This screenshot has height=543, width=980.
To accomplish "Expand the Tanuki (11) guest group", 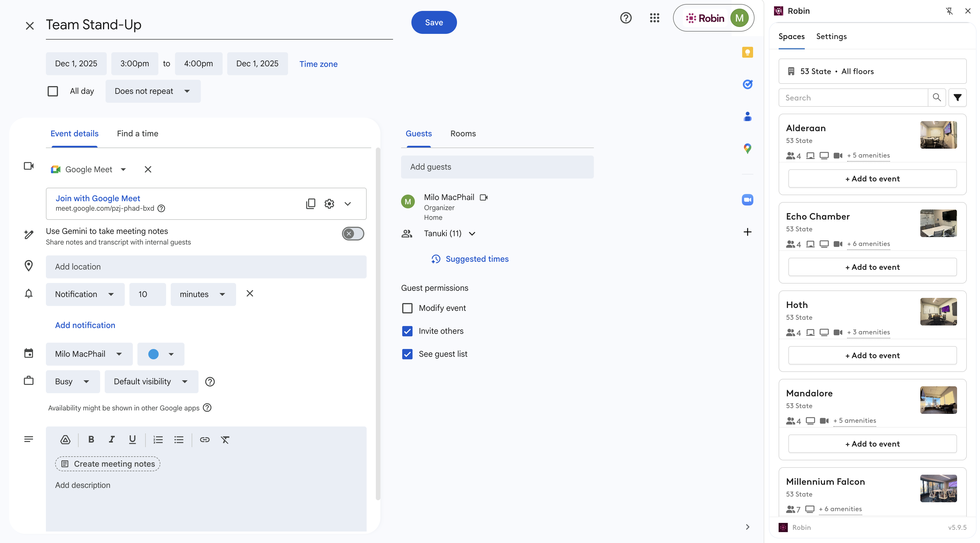I will click(472, 233).
